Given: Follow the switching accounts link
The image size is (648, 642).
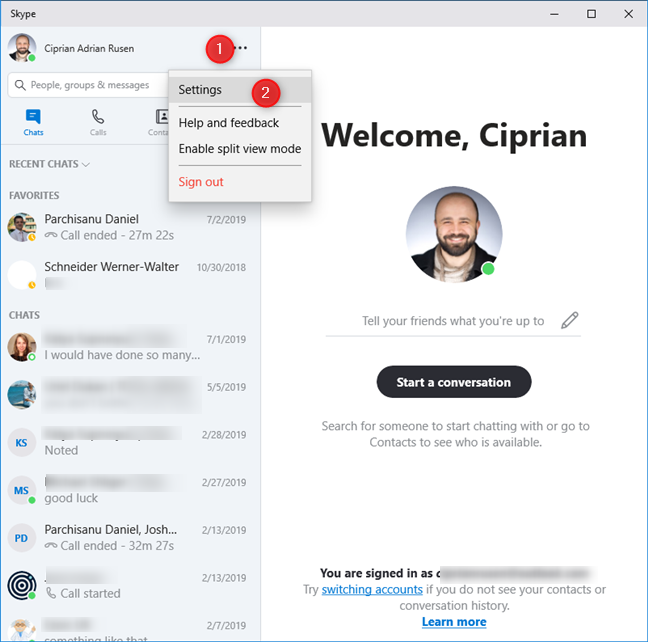Looking at the screenshot, I should point(372,589).
